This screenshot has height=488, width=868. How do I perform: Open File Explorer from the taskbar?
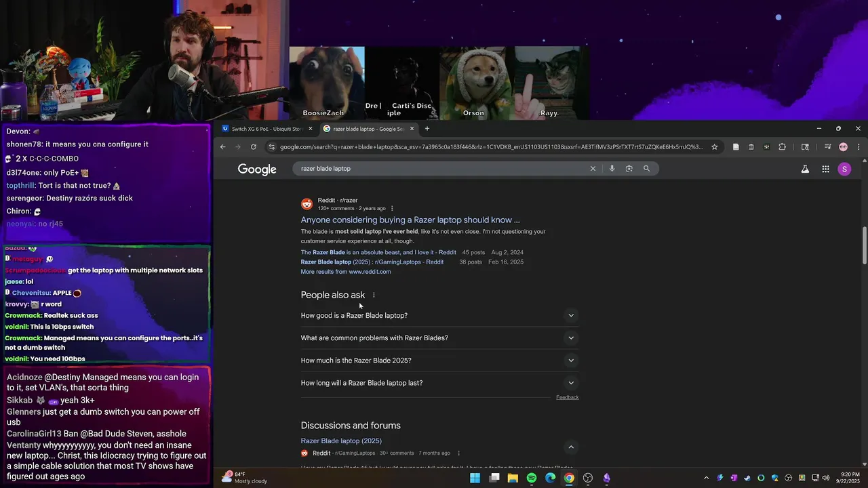[x=513, y=478]
